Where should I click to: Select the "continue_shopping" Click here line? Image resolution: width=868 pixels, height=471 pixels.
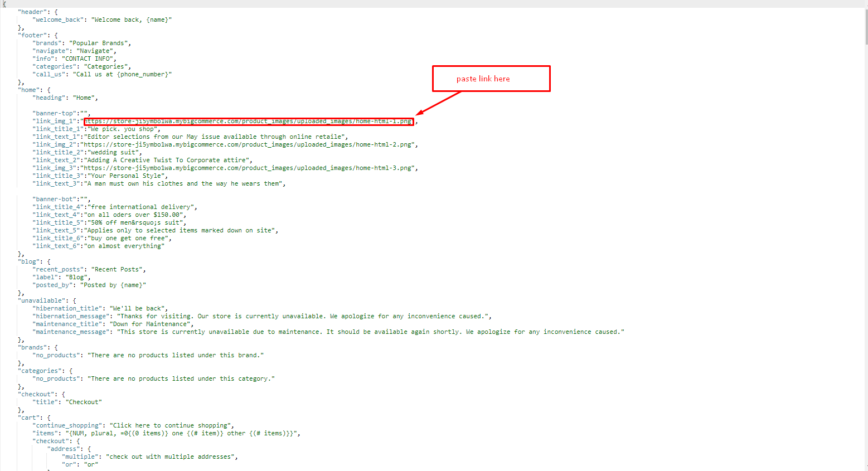[x=133, y=425]
